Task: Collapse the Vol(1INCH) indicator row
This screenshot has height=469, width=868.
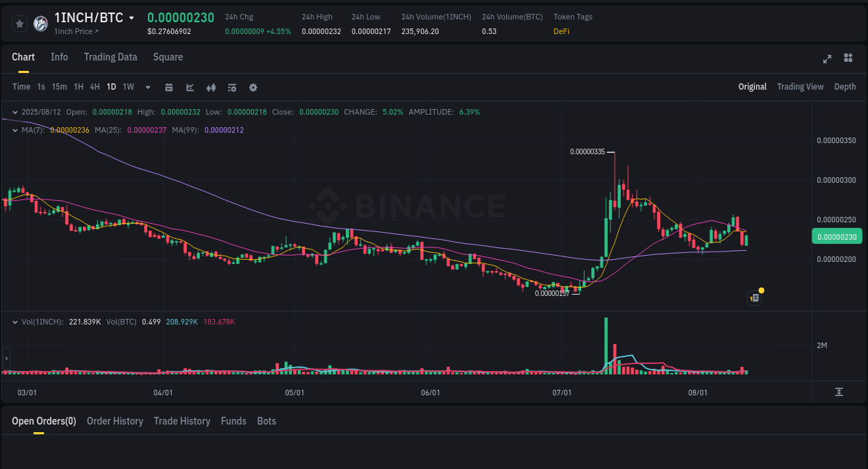Action: point(15,322)
